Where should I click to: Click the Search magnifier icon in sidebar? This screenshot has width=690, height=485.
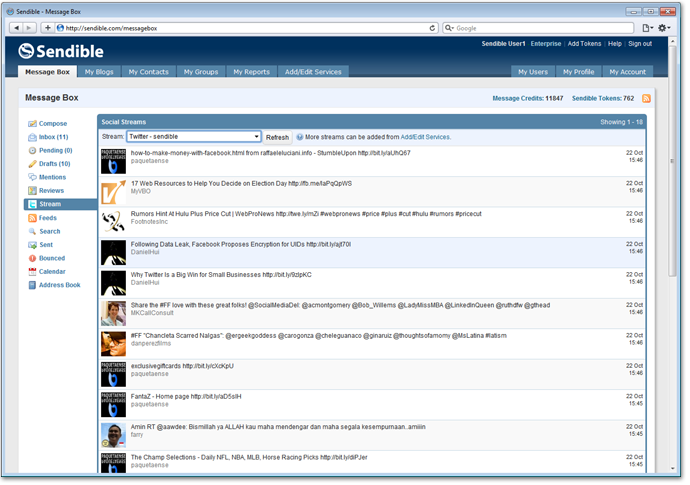pyautogui.click(x=32, y=231)
